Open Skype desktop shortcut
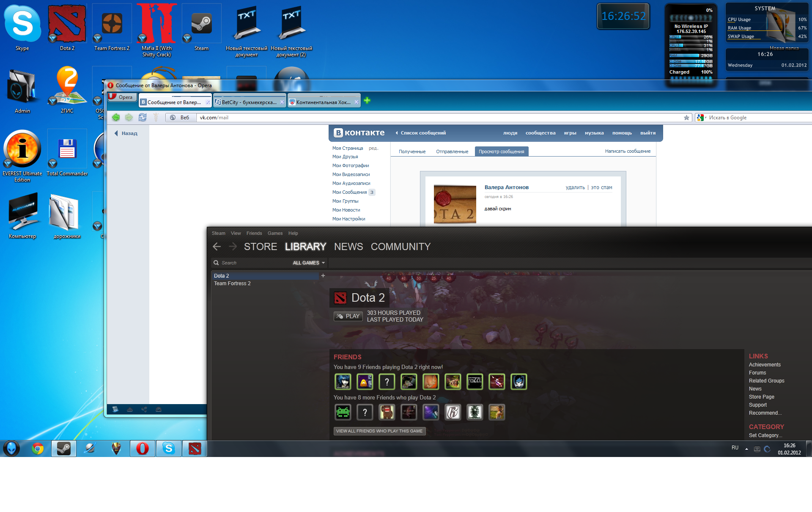Viewport: 812px width, 512px height. point(22,28)
